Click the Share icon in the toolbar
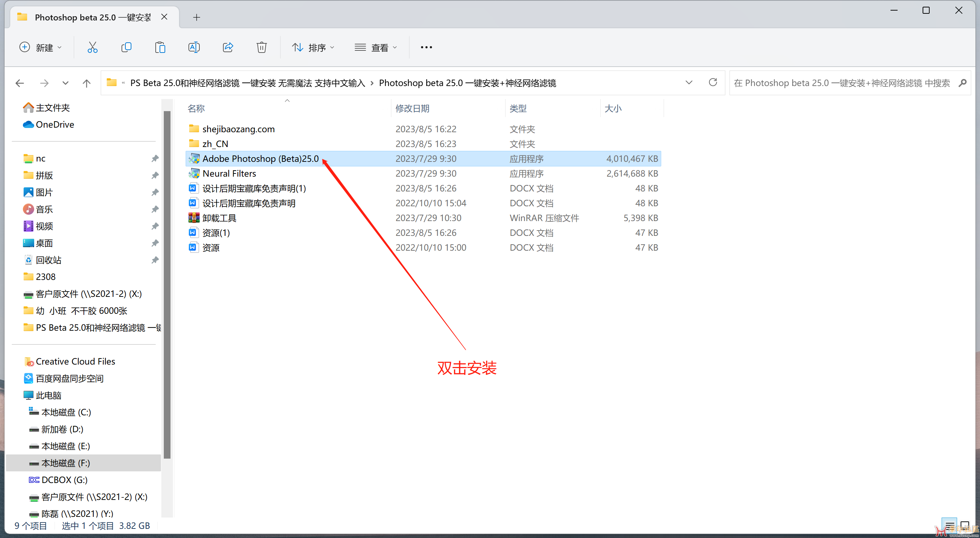 tap(228, 47)
